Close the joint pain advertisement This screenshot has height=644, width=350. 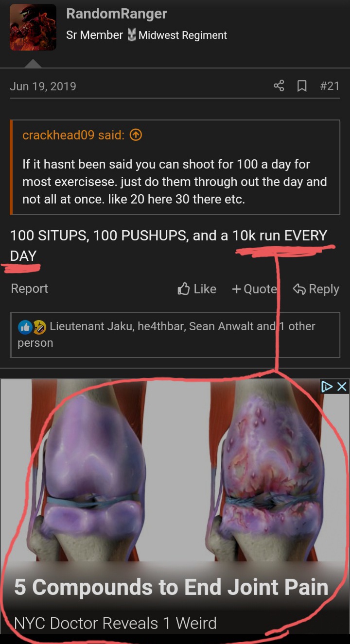click(342, 387)
